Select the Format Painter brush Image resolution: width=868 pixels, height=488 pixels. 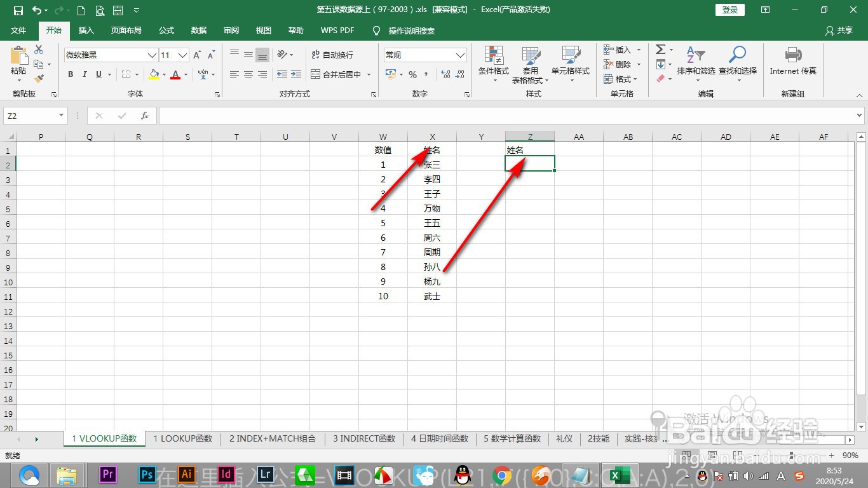coord(39,79)
